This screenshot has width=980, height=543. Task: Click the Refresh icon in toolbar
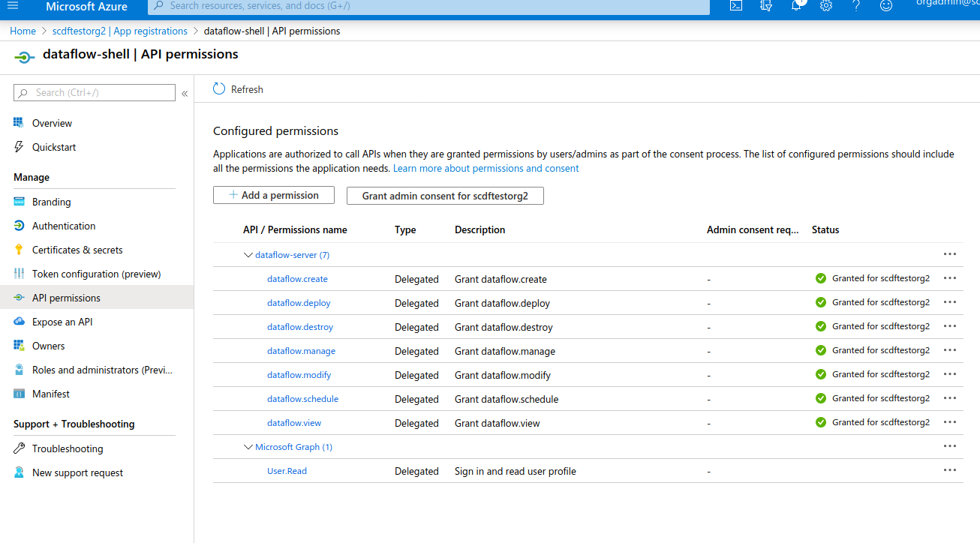tap(219, 89)
